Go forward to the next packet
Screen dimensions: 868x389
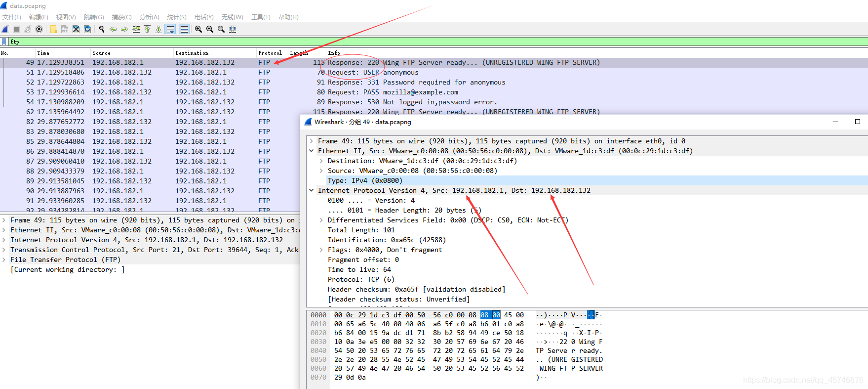tap(124, 29)
